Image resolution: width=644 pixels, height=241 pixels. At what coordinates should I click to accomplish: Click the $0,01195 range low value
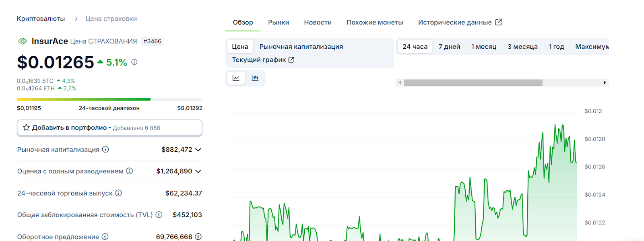pyautogui.click(x=29, y=108)
